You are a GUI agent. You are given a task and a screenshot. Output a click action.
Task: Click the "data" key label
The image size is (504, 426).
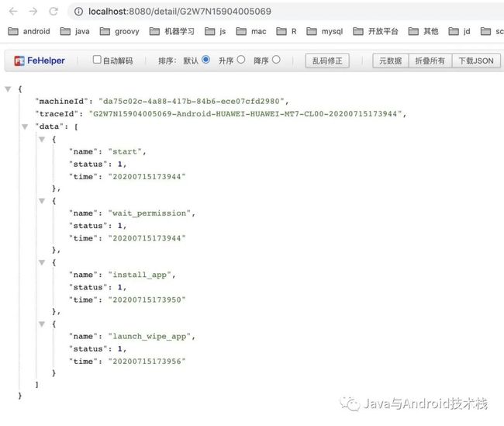pos(49,126)
